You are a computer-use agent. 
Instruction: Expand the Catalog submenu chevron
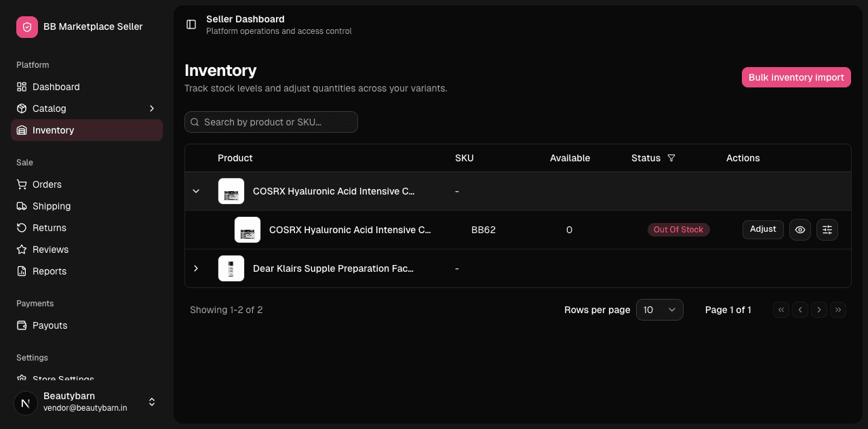pos(152,108)
